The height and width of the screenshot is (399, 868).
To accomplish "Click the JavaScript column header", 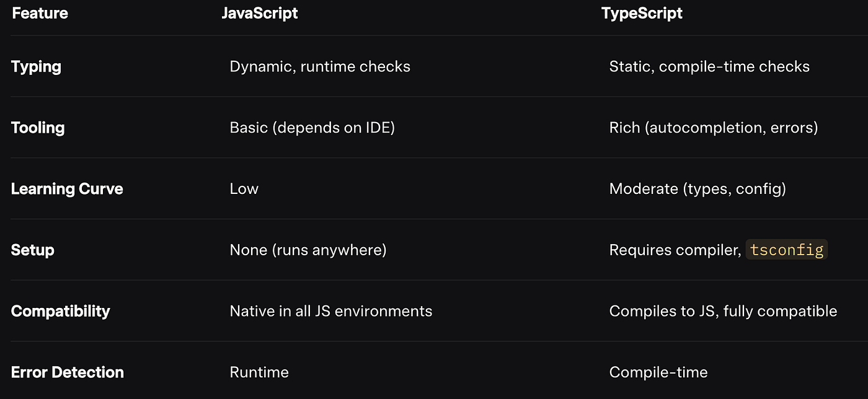I will coord(260,14).
